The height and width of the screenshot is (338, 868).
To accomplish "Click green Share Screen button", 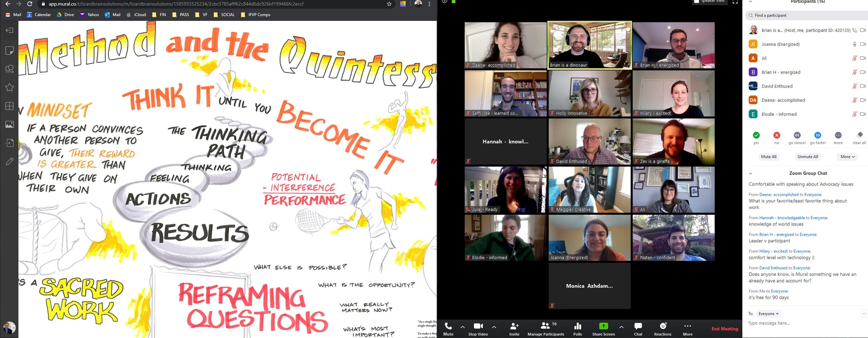I will (x=603, y=329).
